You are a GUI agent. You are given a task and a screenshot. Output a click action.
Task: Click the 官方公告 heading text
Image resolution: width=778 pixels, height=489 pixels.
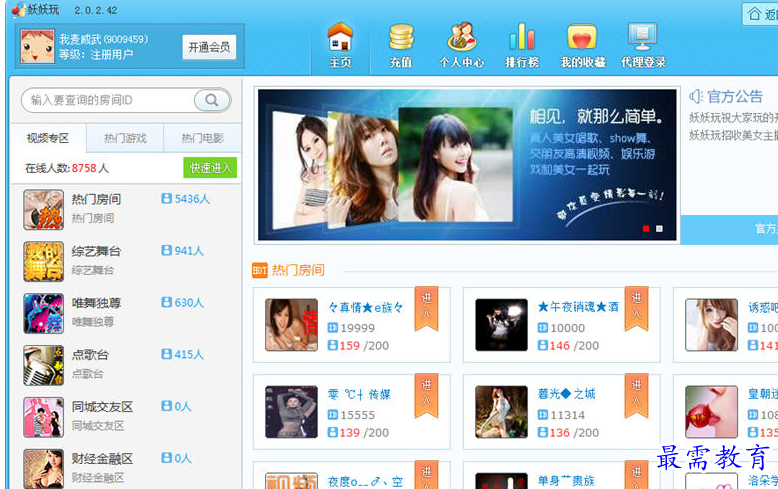[735, 97]
